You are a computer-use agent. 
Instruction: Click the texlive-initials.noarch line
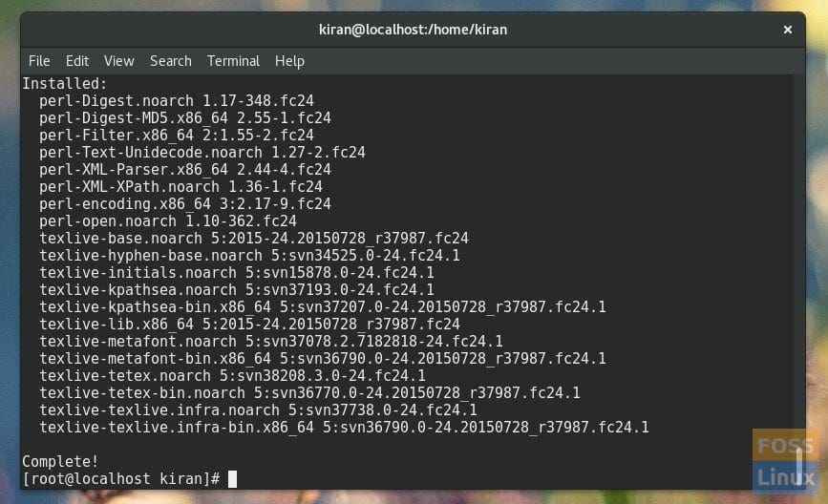tap(237, 272)
